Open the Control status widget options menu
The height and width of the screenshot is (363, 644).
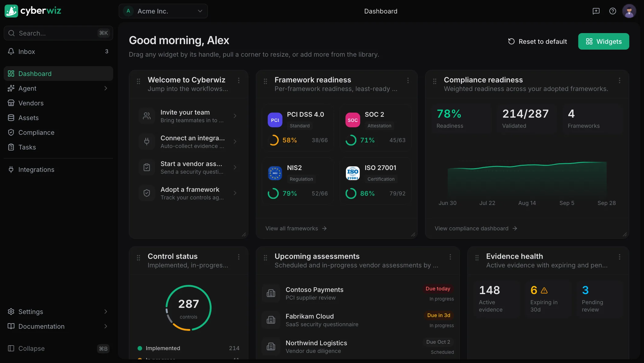pos(239,257)
